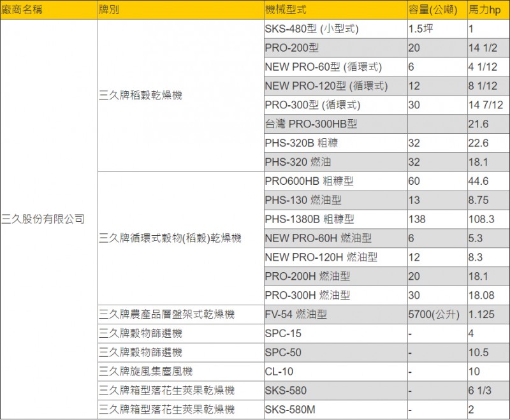Select the 三久股份有限公司 company cell

[49, 219]
